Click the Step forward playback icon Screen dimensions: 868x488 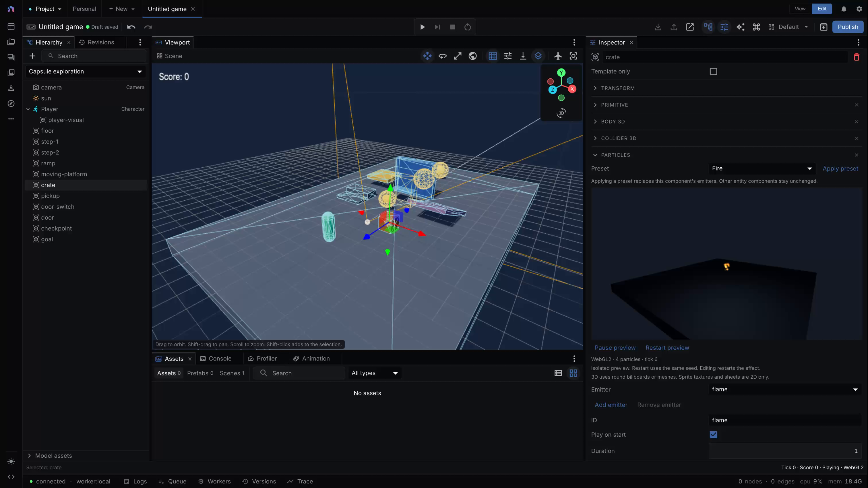437,27
